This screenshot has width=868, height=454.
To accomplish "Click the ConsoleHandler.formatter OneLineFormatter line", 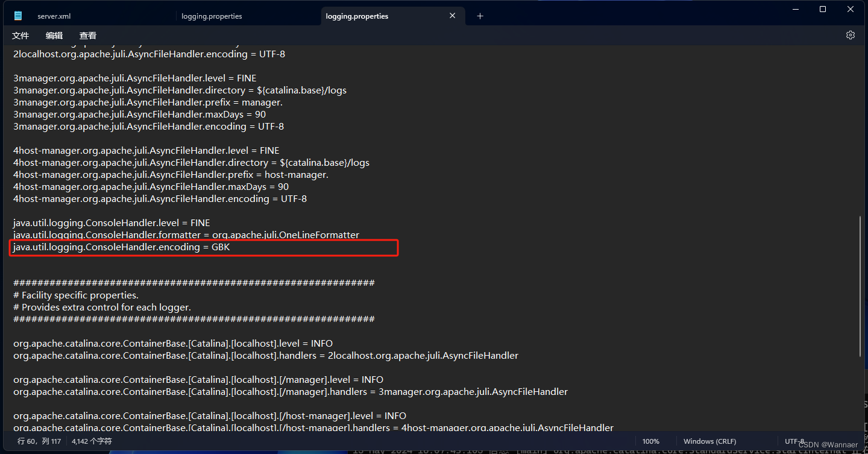I will (x=186, y=235).
